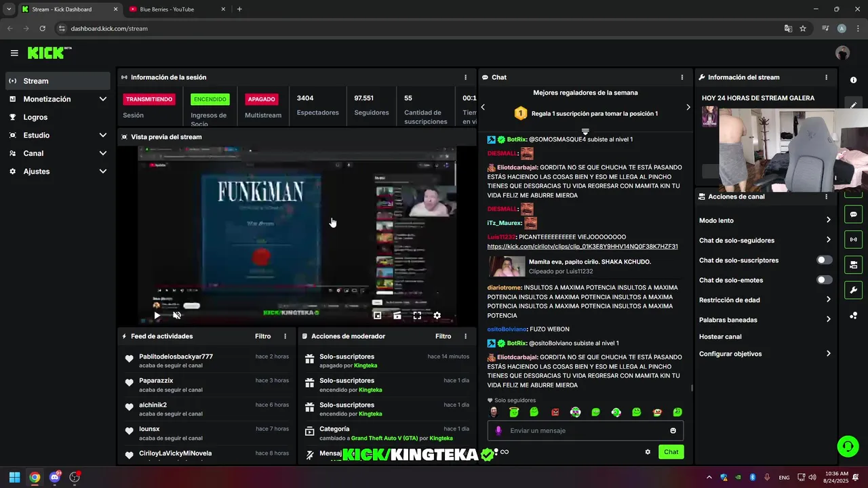Open Acciones de moderador three-dot menu
868x488 pixels.
(465, 336)
